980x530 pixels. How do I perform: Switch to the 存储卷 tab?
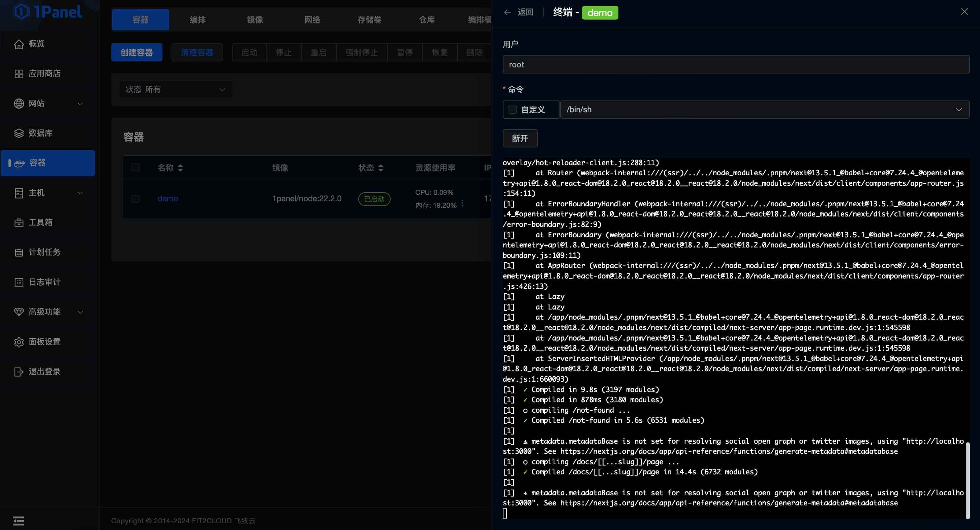pos(369,20)
